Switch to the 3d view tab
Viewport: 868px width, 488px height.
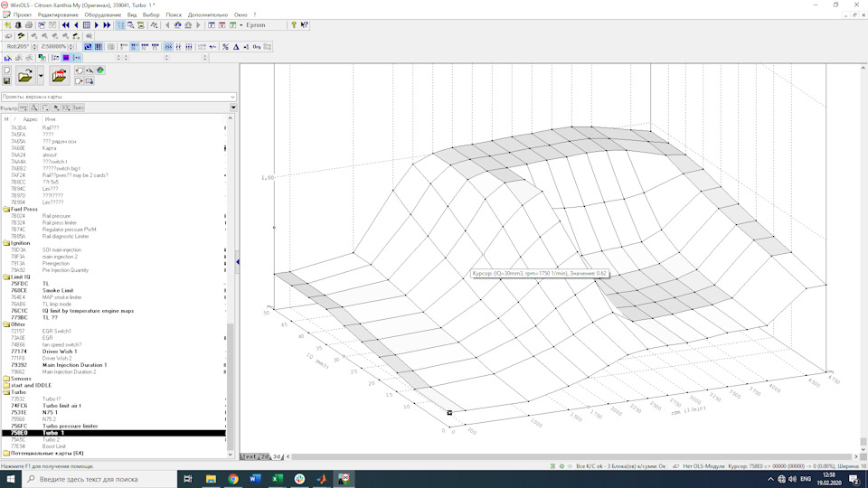pos(277,456)
